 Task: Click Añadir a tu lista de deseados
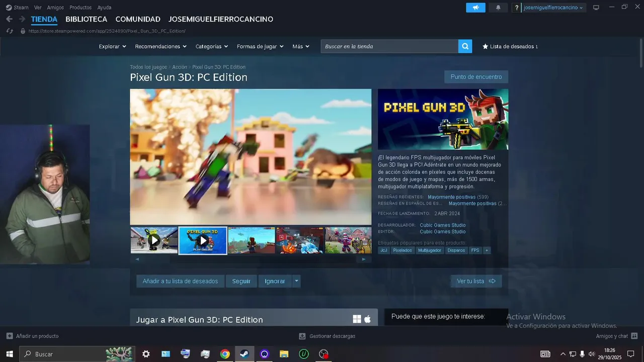click(x=180, y=281)
